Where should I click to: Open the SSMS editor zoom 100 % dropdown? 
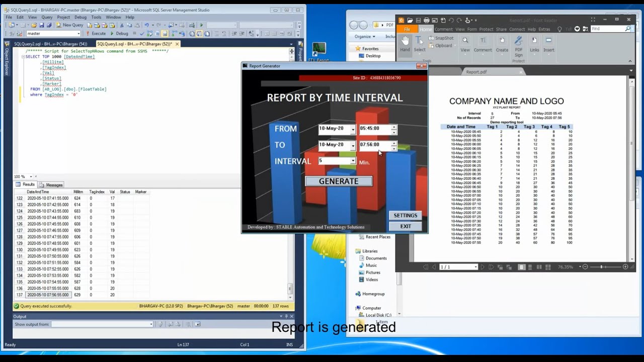[x=31, y=176]
